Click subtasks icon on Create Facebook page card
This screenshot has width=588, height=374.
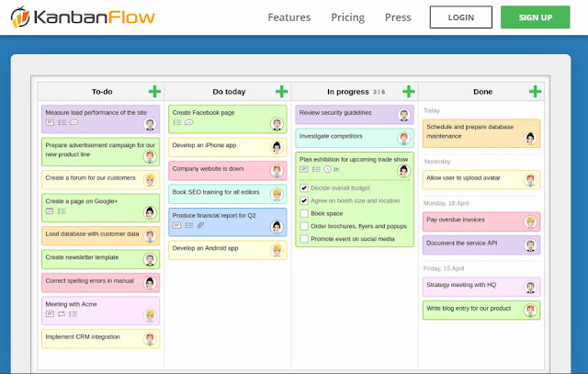[177, 122]
